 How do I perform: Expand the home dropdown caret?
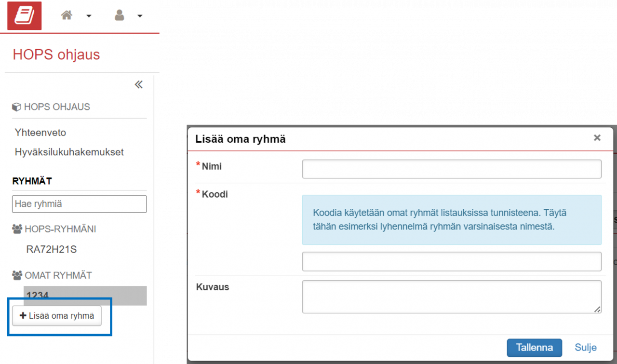click(x=89, y=16)
